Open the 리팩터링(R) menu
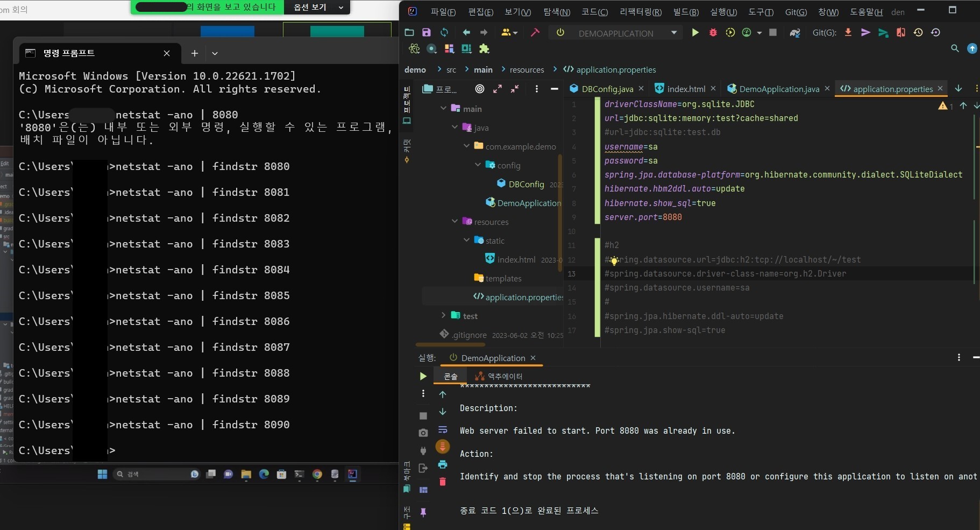The width and height of the screenshot is (980, 530). tap(641, 12)
